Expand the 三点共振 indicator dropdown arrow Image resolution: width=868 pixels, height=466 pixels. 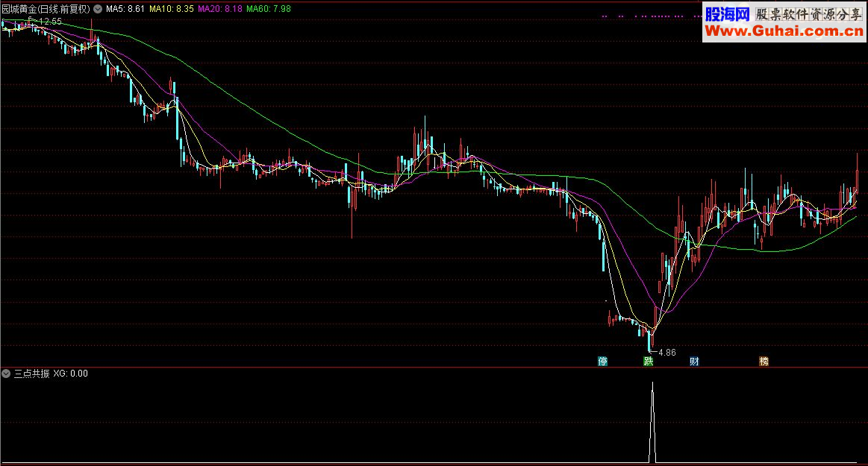6,374
